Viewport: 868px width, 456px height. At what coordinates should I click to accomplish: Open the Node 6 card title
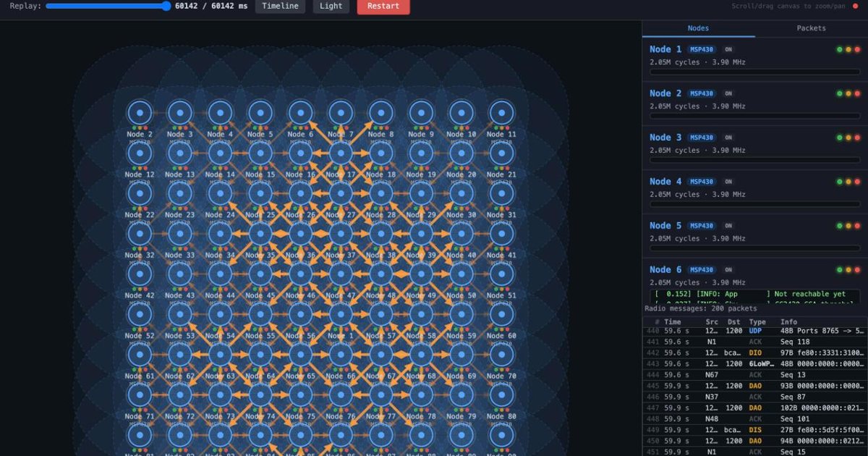click(665, 270)
